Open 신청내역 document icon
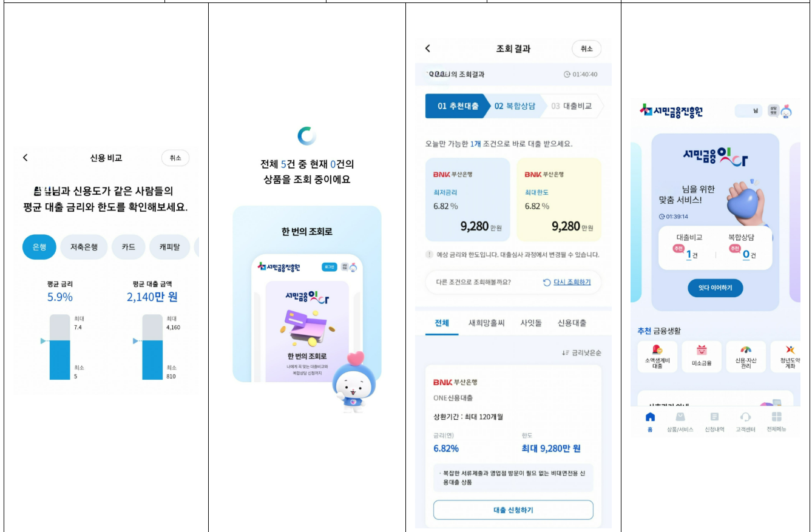The image size is (812, 532). tap(715, 420)
